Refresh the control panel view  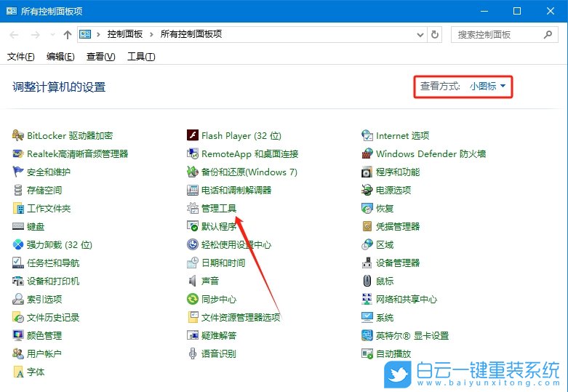coord(435,35)
